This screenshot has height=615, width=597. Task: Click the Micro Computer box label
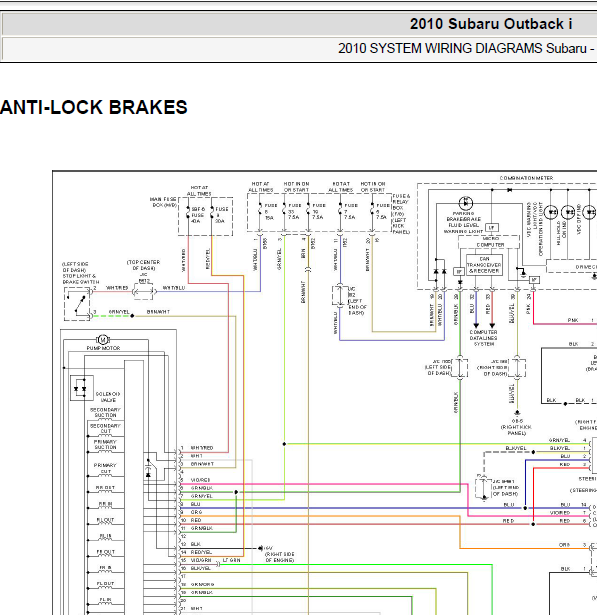pyautogui.click(x=490, y=242)
